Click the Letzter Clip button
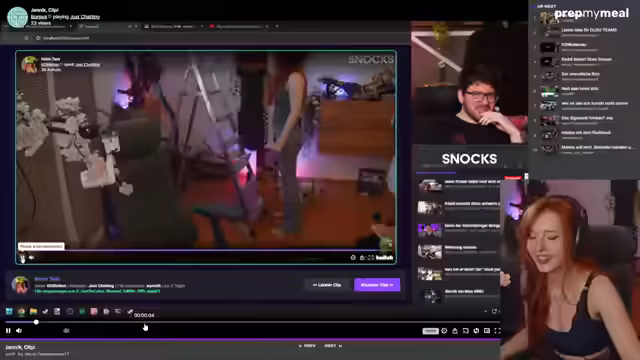640x360 pixels. coord(327,285)
